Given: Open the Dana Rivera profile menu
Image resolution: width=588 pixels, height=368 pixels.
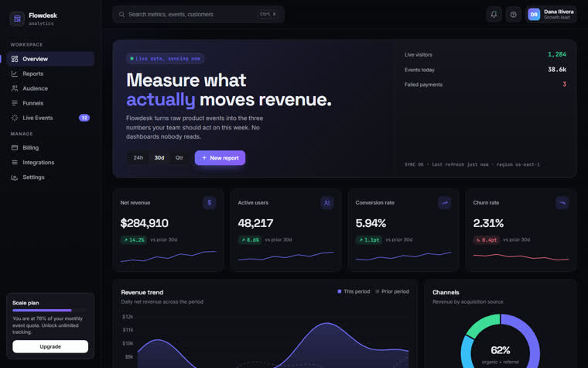Looking at the screenshot, I should (x=551, y=14).
